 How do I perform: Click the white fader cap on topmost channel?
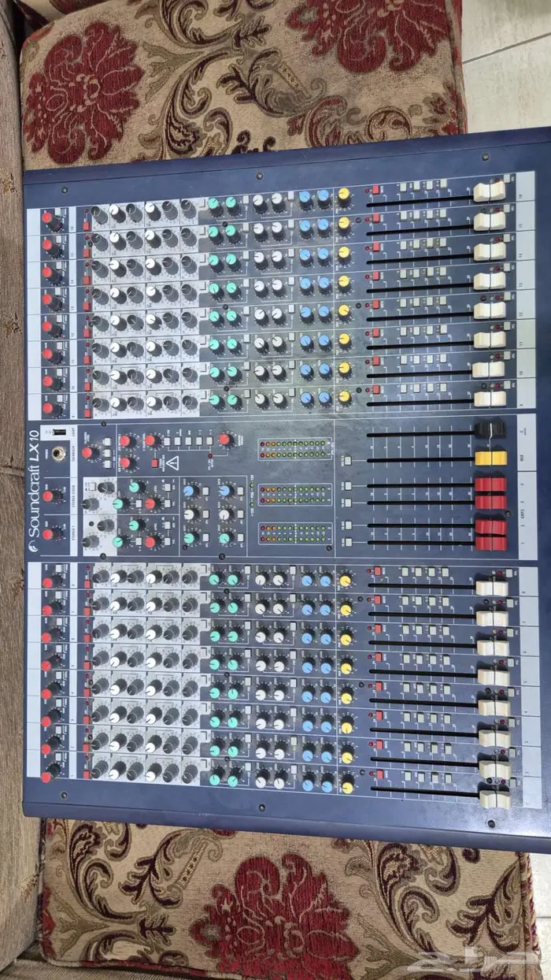(x=489, y=191)
